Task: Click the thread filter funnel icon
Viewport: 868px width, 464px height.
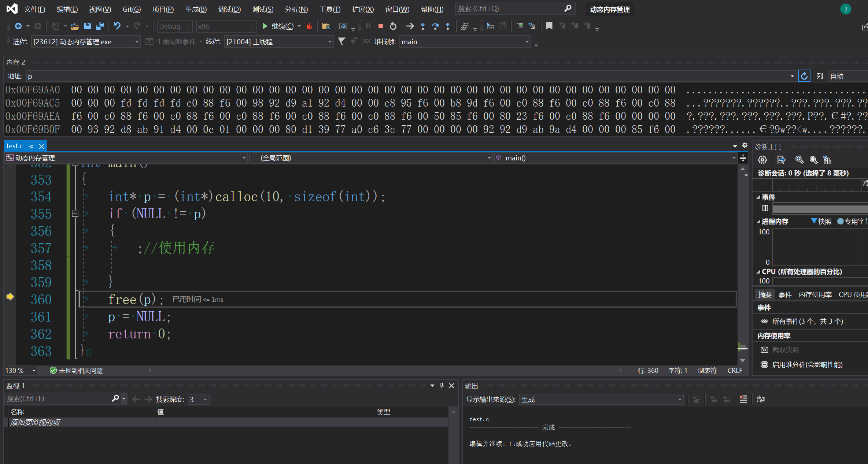Action: click(341, 41)
